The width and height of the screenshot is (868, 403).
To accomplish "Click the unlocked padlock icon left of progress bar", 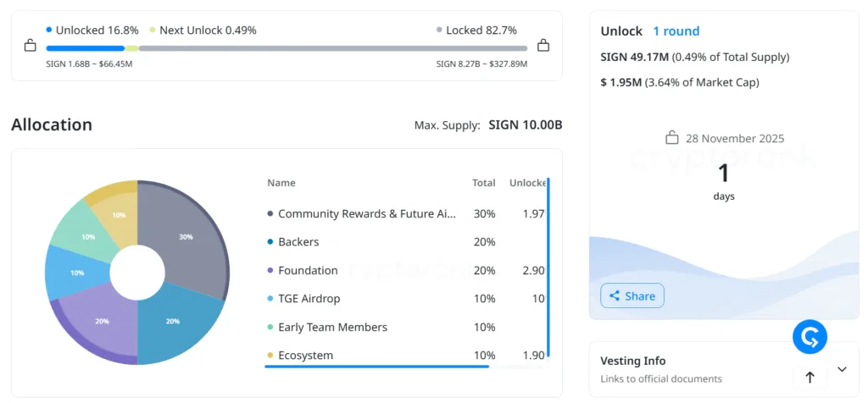I will (31, 46).
